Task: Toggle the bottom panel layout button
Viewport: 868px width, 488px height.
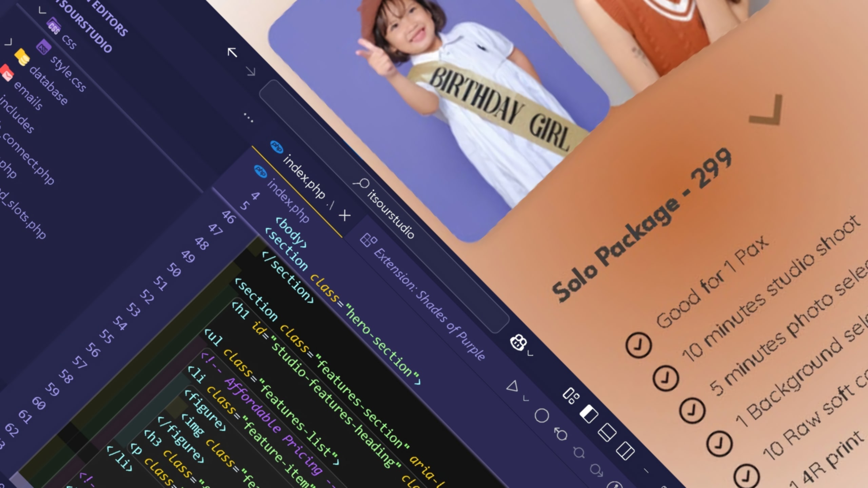Action: point(607,432)
